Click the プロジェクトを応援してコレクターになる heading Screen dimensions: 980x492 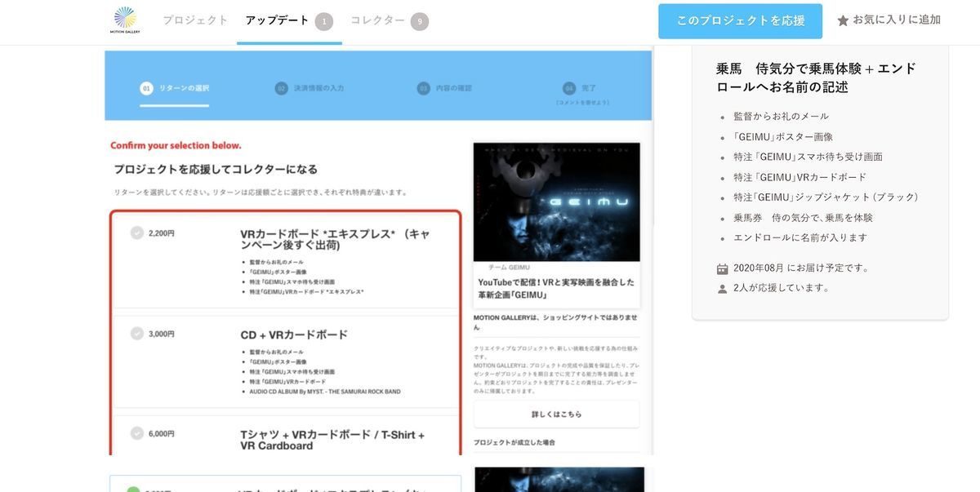pos(216,169)
